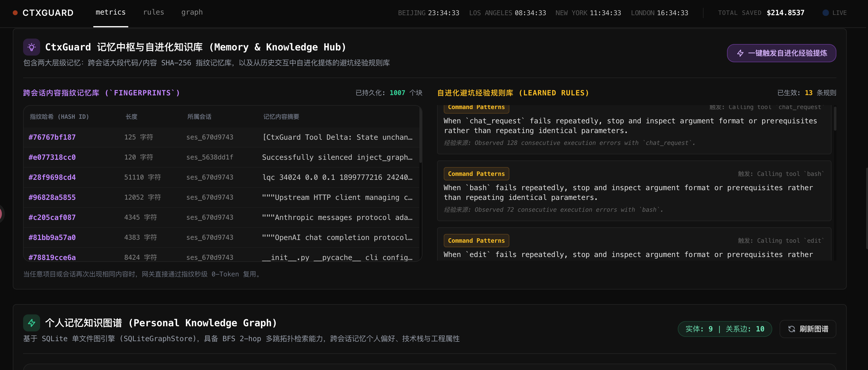868x370 pixels.
Task: Click 记忆内容摘要 column header
Action: point(281,117)
